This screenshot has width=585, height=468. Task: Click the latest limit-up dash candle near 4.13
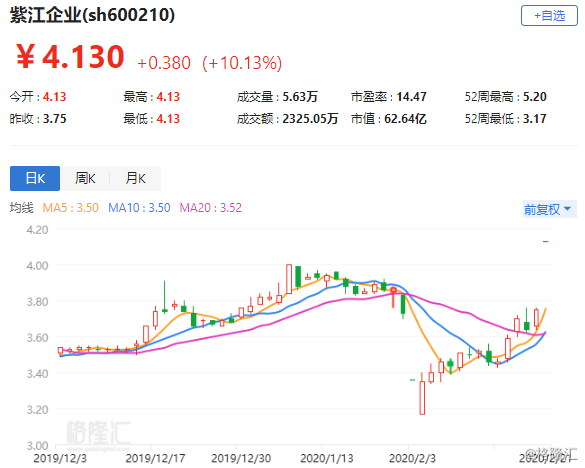click(x=545, y=241)
